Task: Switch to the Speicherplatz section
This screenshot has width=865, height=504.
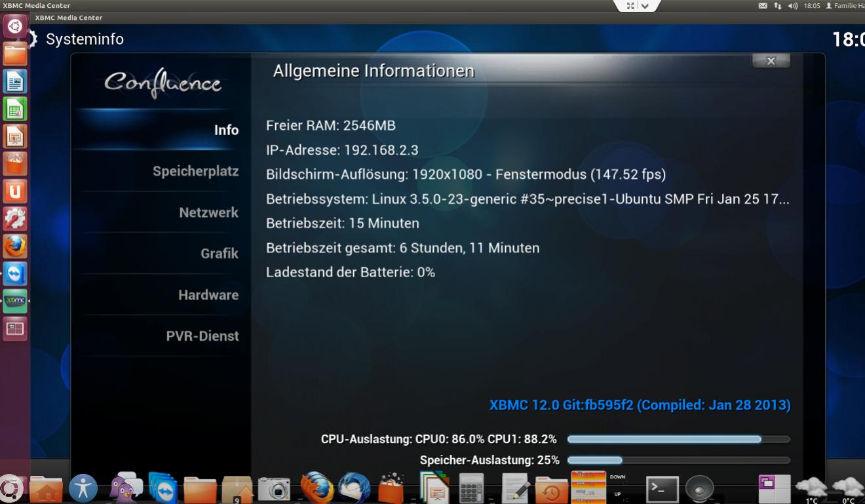Action: tap(195, 171)
